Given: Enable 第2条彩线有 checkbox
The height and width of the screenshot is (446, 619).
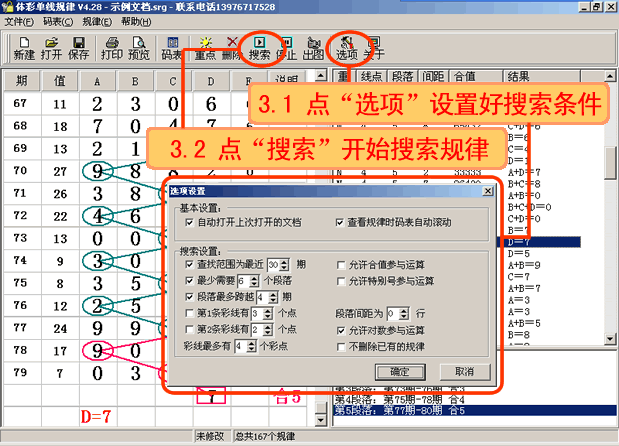Looking at the screenshot, I should click(189, 330).
